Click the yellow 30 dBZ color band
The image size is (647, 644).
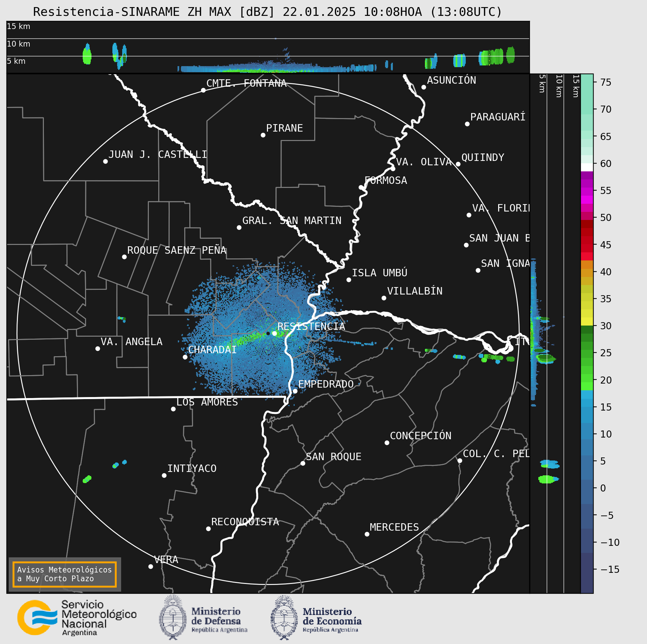point(587,321)
